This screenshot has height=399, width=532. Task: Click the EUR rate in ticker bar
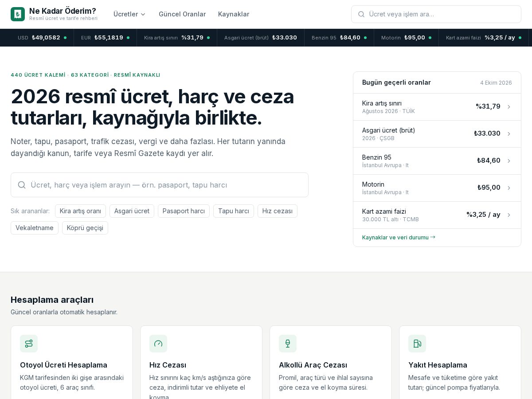106,38
